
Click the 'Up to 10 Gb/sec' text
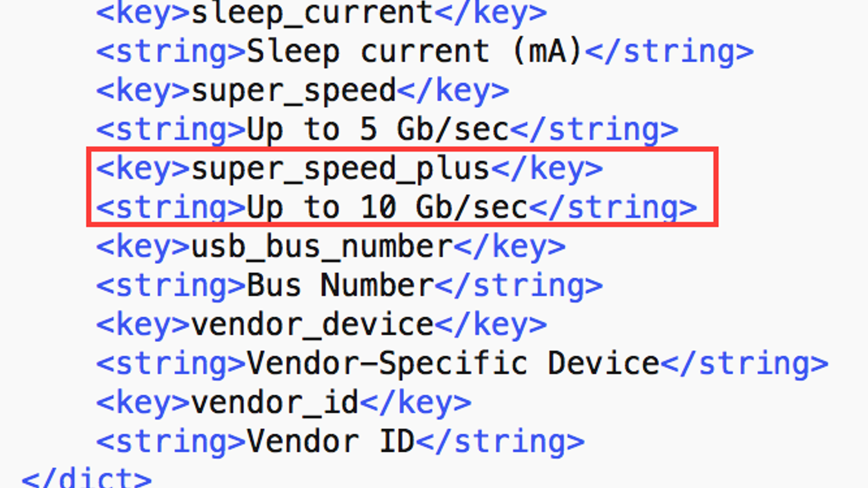pyautogui.click(x=387, y=208)
